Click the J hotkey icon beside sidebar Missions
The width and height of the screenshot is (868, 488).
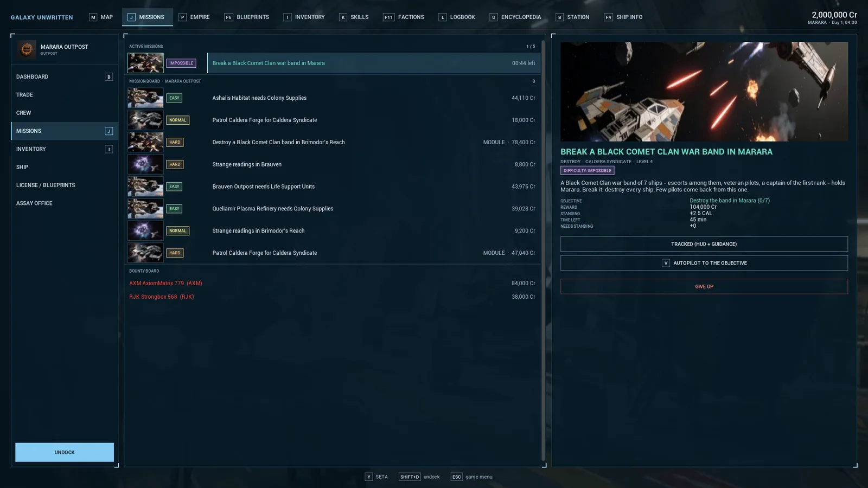(108, 131)
